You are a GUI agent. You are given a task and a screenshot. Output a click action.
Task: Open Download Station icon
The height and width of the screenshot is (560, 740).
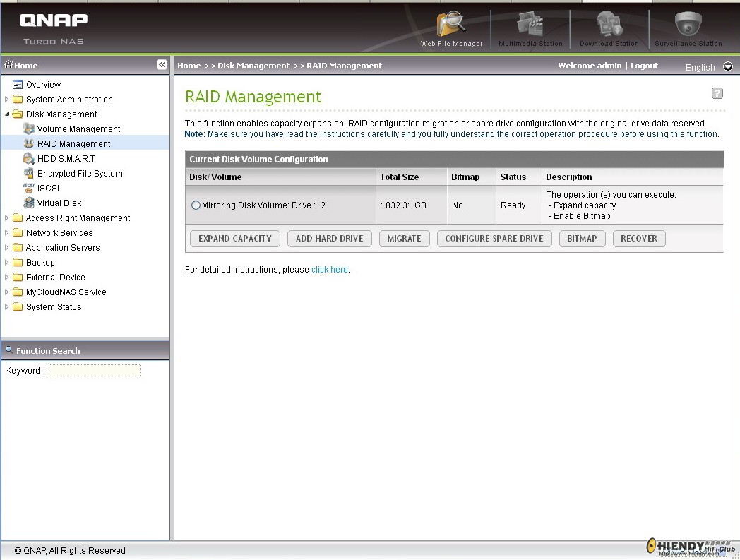click(x=609, y=23)
